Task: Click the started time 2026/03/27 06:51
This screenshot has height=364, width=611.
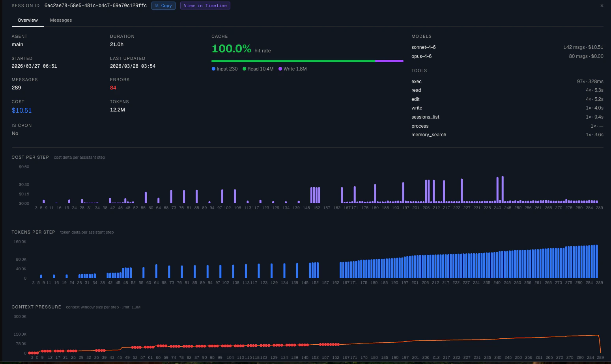Action: (x=34, y=66)
